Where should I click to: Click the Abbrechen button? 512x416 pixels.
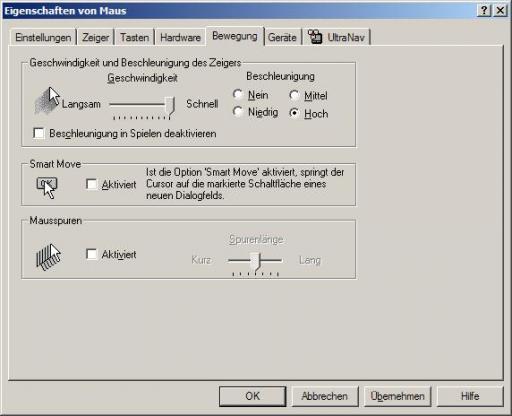325,396
